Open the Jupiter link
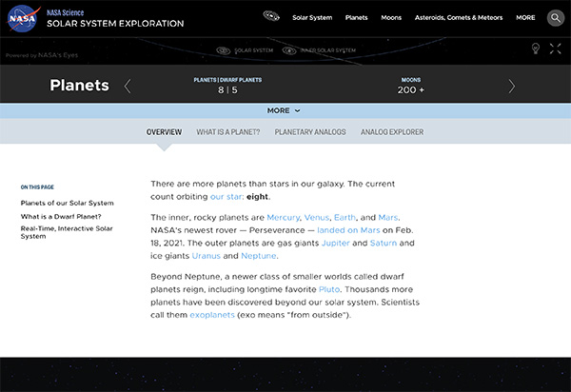Image resolution: width=571 pixels, height=392 pixels. (335, 243)
